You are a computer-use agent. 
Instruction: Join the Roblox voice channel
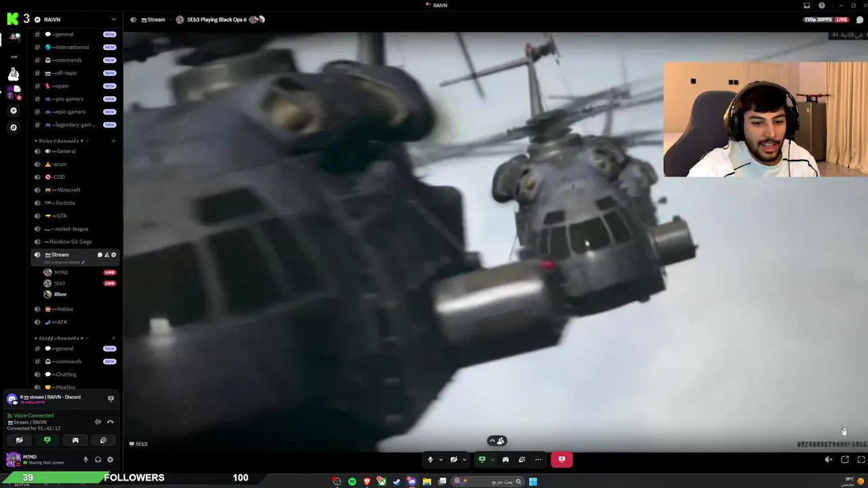coord(75,309)
